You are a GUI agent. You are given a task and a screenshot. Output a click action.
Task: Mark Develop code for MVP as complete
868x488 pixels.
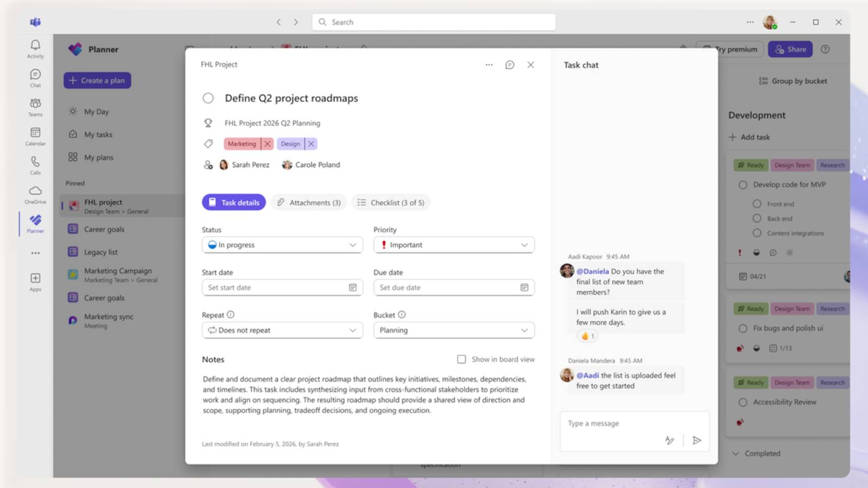click(743, 184)
